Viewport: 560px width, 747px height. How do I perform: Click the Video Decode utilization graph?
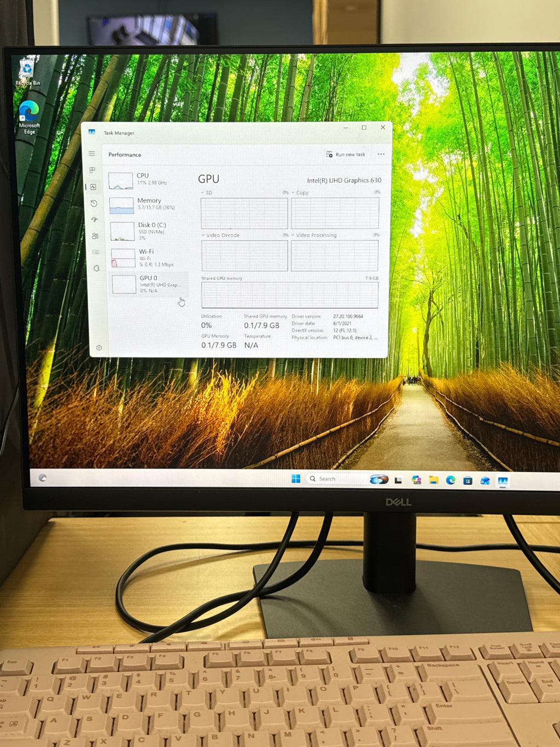pos(244,256)
